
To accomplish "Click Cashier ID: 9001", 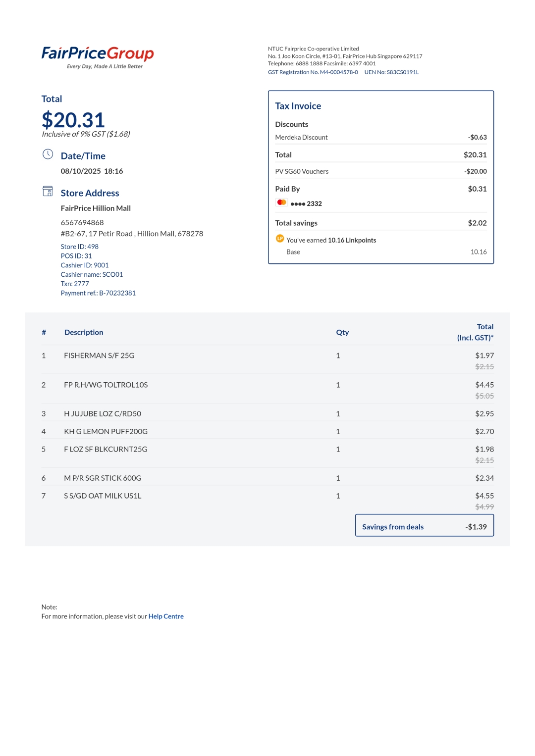I will pos(85,265).
